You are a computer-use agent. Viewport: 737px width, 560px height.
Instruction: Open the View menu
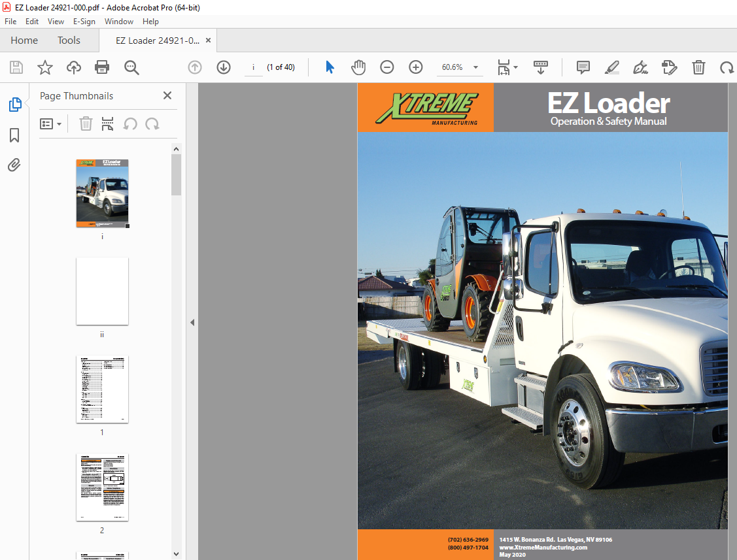[56, 21]
